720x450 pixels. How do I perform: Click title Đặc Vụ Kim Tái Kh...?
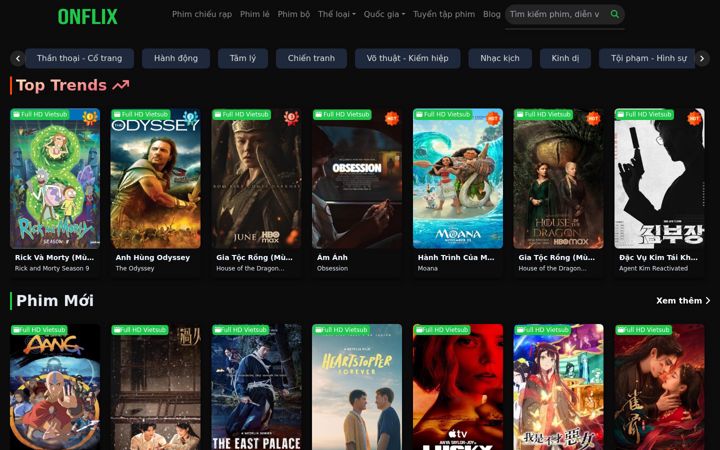coord(658,258)
